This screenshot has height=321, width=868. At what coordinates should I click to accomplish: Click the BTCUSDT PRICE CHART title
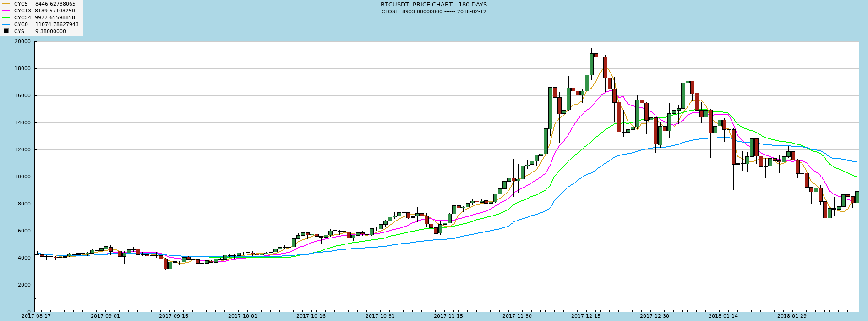433,5
